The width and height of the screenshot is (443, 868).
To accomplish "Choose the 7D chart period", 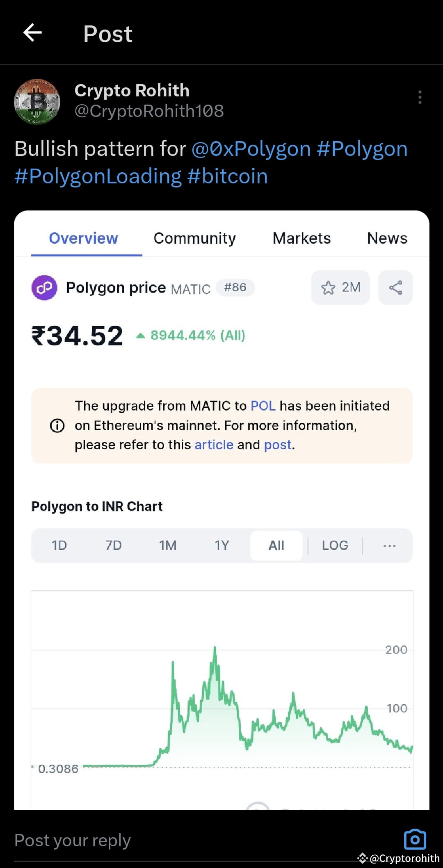I will (x=114, y=545).
